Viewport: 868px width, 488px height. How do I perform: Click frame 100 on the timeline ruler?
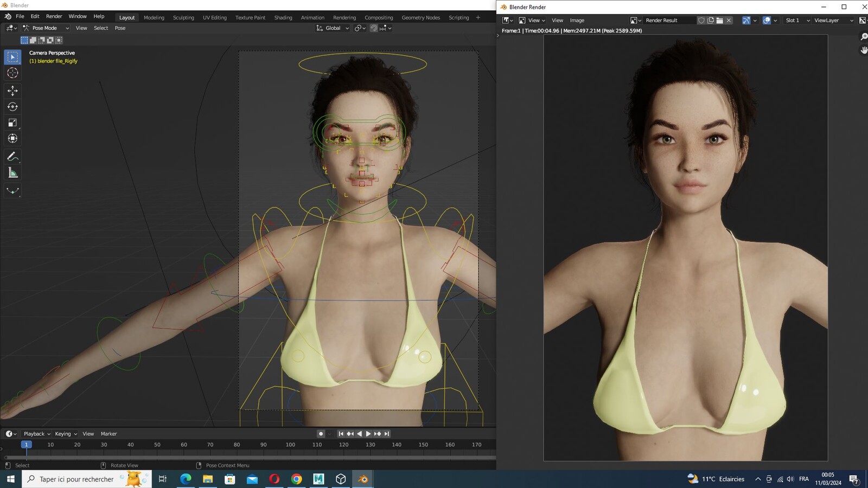coord(290,445)
